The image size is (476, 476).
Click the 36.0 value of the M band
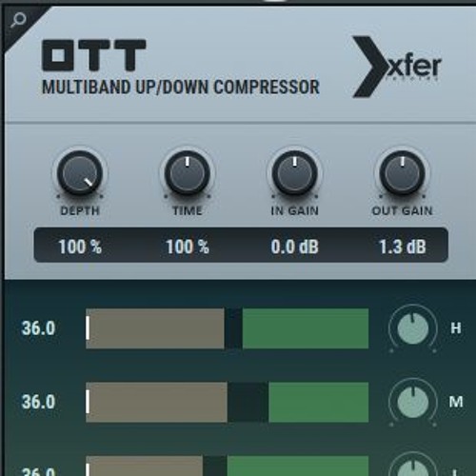[x=38, y=402]
